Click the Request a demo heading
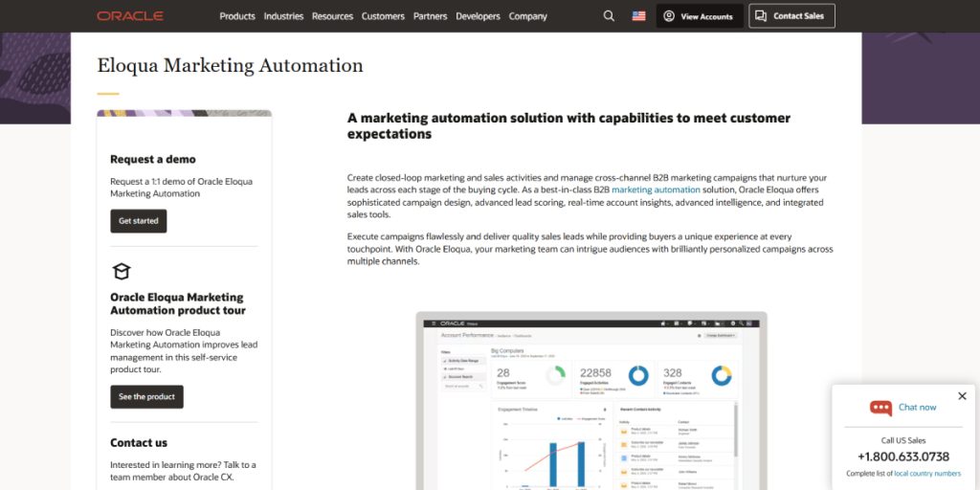Viewport: 980px width, 490px height. click(x=153, y=160)
